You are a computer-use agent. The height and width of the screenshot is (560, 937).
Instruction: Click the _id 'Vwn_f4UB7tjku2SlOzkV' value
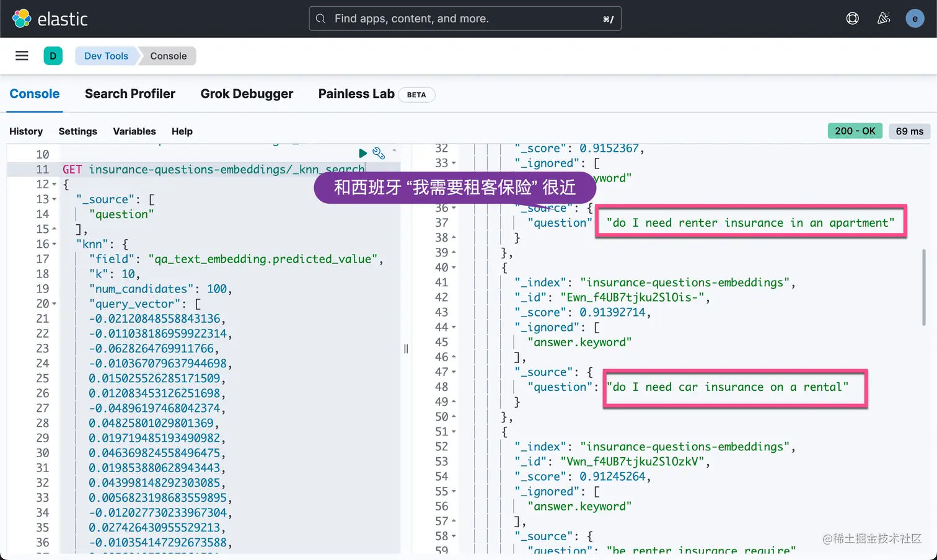click(x=631, y=462)
